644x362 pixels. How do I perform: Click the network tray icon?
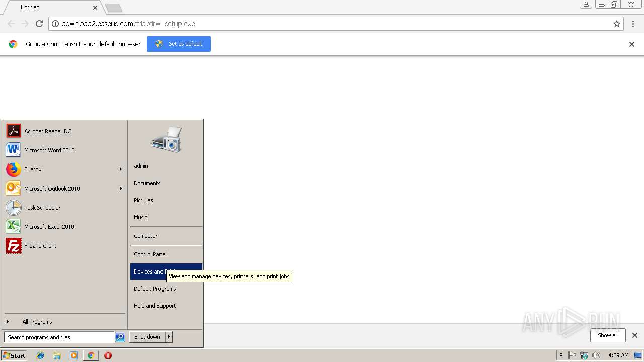584,355
